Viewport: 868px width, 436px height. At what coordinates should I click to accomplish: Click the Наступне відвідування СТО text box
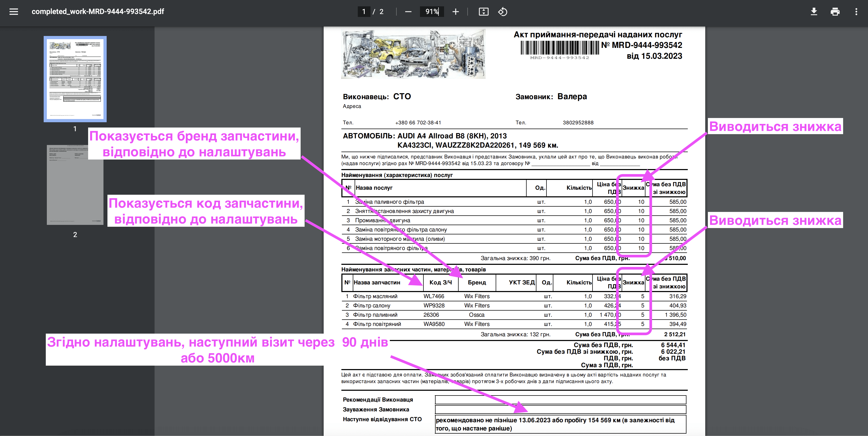tap(560, 424)
